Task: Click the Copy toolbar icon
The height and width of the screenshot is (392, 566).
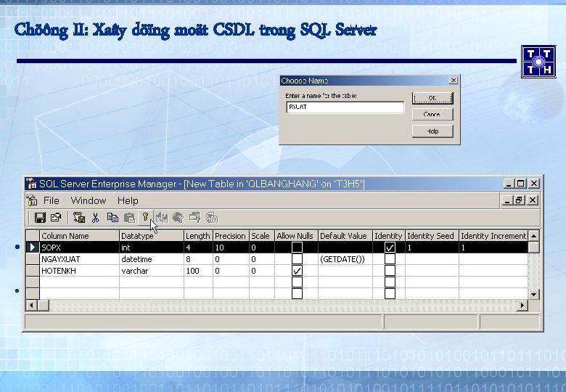Action: 112,218
